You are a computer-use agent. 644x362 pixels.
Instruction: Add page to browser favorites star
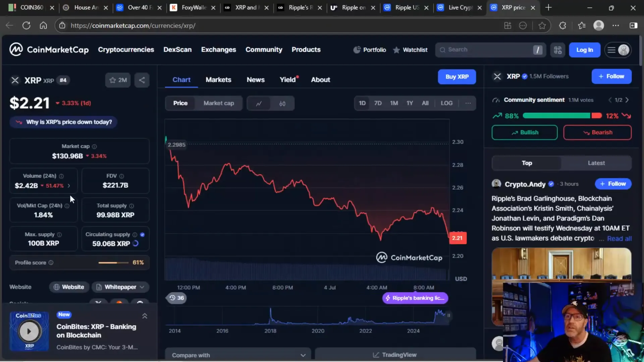(x=542, y=25)
